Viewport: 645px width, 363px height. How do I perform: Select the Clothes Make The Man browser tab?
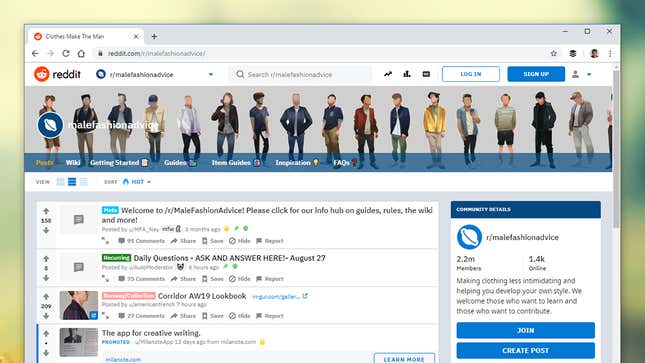pos(86,36)
